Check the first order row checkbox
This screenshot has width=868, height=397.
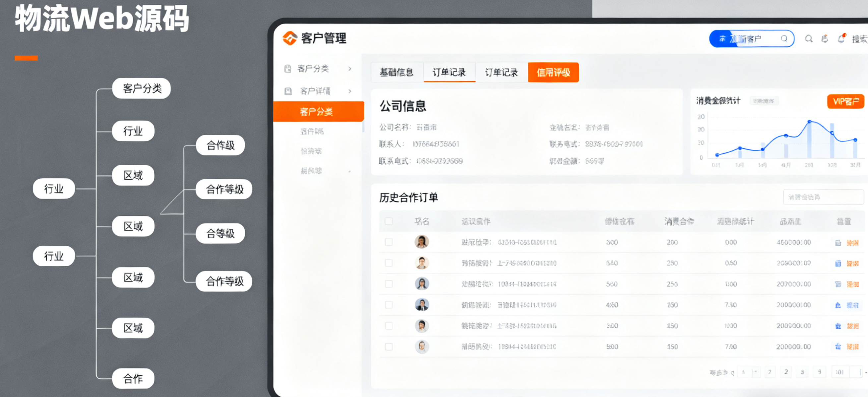389,242
